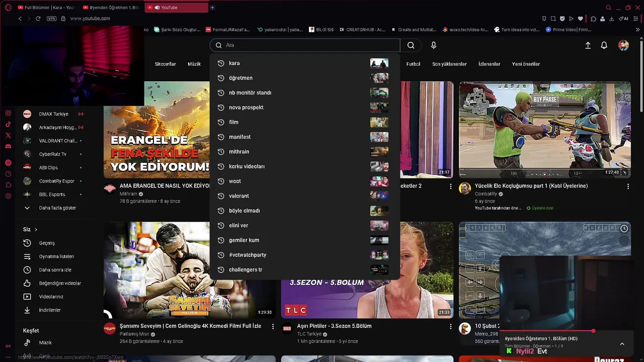Open the account avatar menu

pyautogui.click(x=623, y=45)
